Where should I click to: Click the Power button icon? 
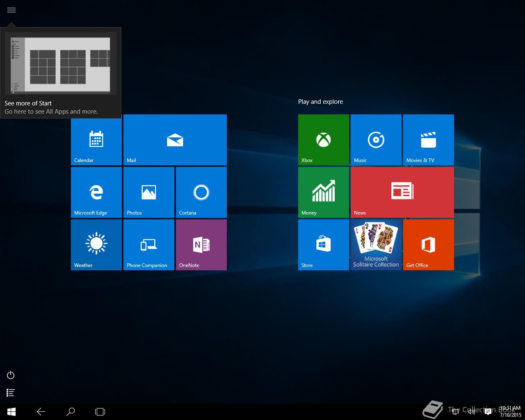[x=11, y=375]
